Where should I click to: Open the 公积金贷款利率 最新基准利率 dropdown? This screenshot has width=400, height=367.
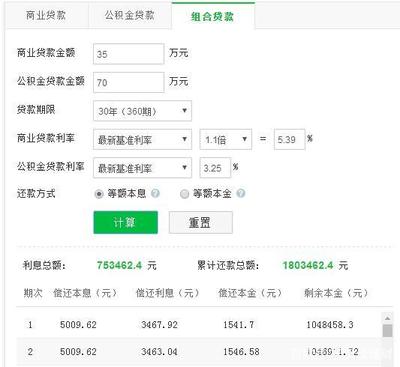(x=142, y=168)
